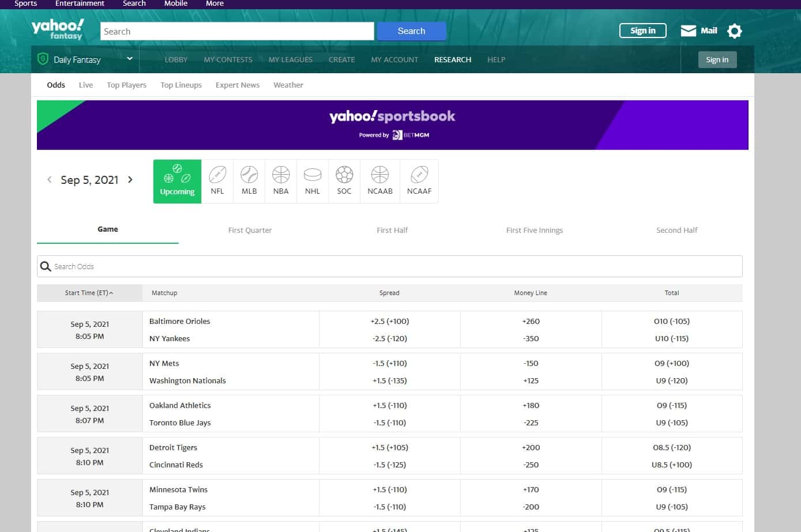This screenshot has height=532, width=801.
Task: Click the magnifier in Search Odds
Action: (46, 266)
